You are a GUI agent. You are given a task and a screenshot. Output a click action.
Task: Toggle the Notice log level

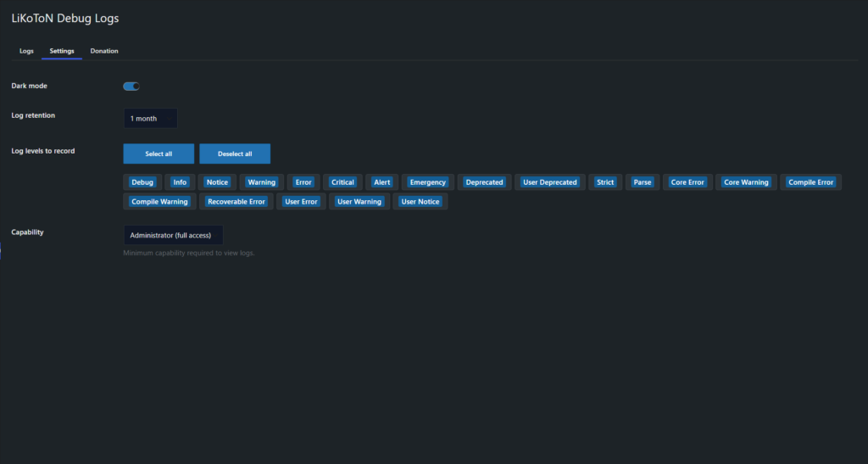[x=217, y=182]
